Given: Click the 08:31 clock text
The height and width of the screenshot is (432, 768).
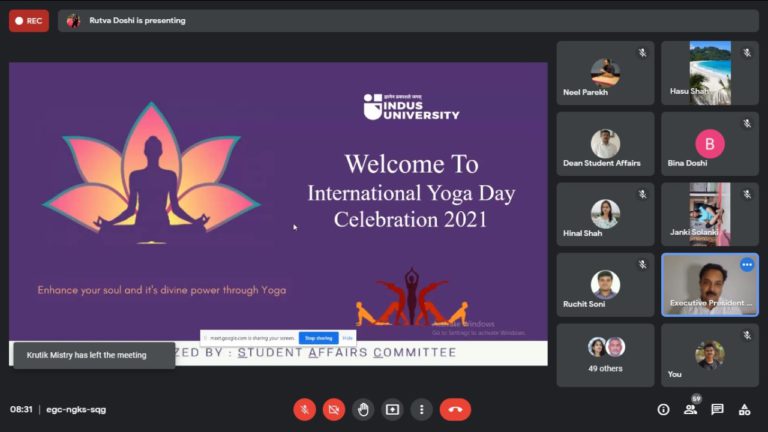Looking at the screenshot, I should pos(21,409).
